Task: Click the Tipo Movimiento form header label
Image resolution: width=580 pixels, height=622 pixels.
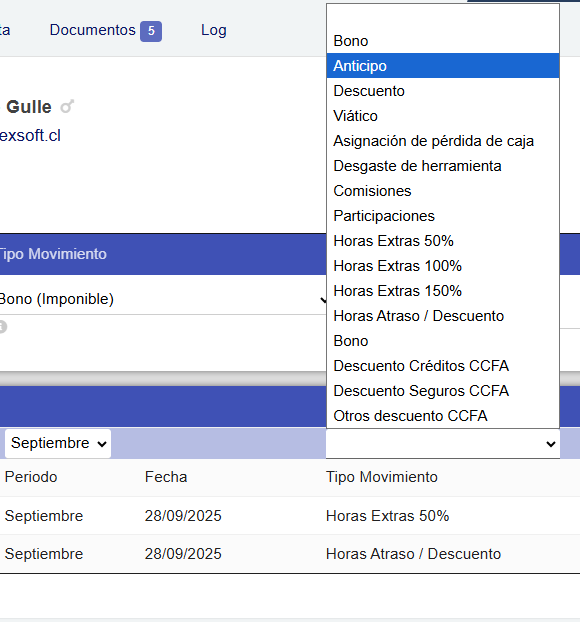Action: [x=52, y=254]
